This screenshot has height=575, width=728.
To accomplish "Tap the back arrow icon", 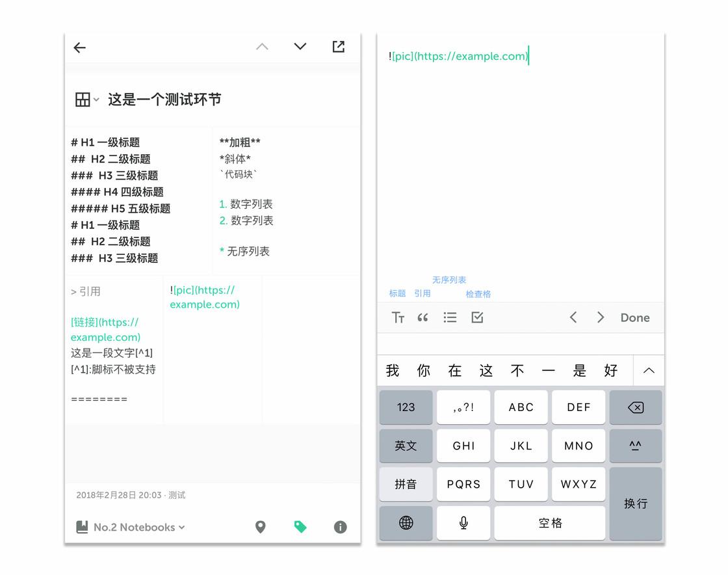I will point(80,47).
